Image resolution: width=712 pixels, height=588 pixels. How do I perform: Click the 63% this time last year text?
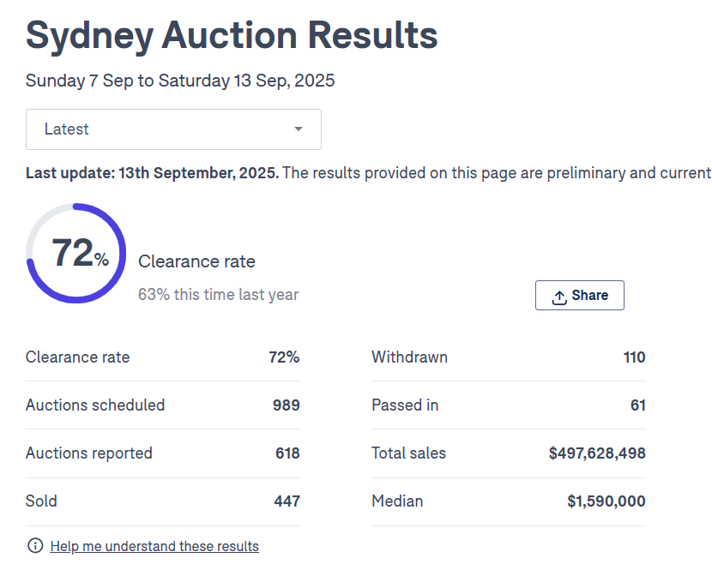coord(219,295)
